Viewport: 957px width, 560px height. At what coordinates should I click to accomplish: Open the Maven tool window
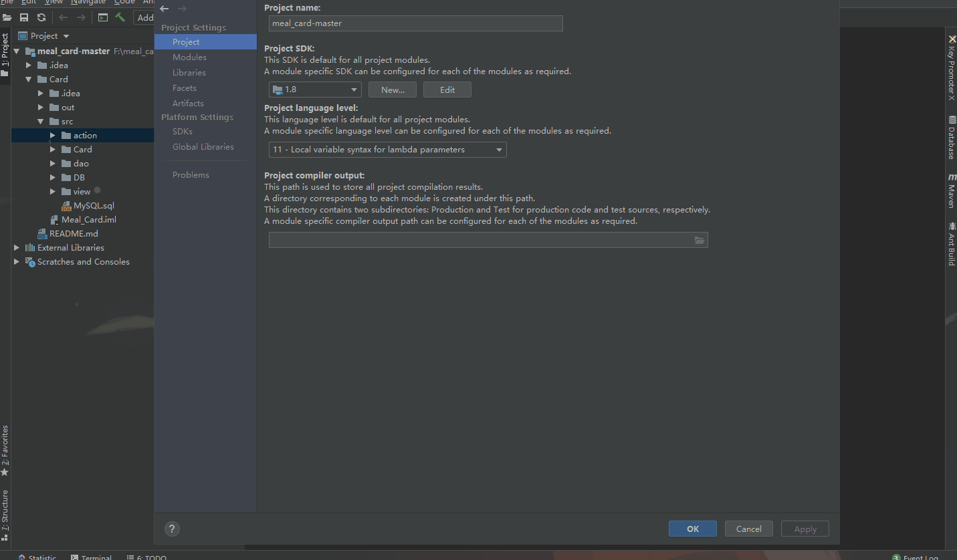951,191
